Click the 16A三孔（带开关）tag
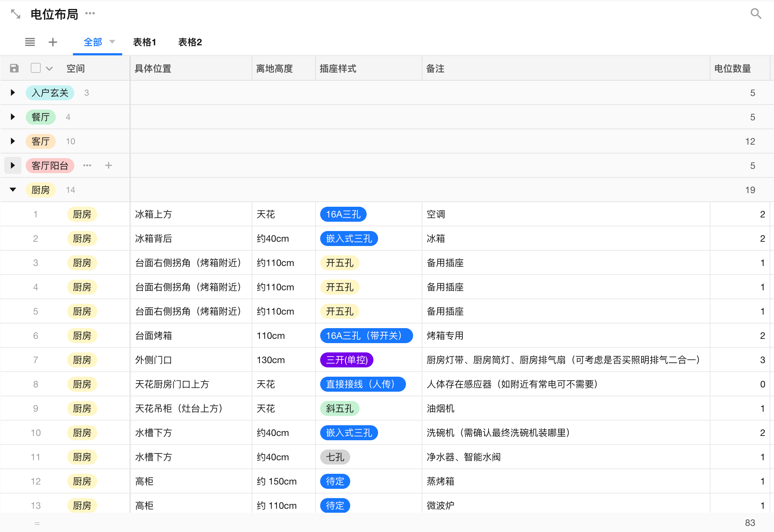 pyautogui.click(x=366, y=336)
